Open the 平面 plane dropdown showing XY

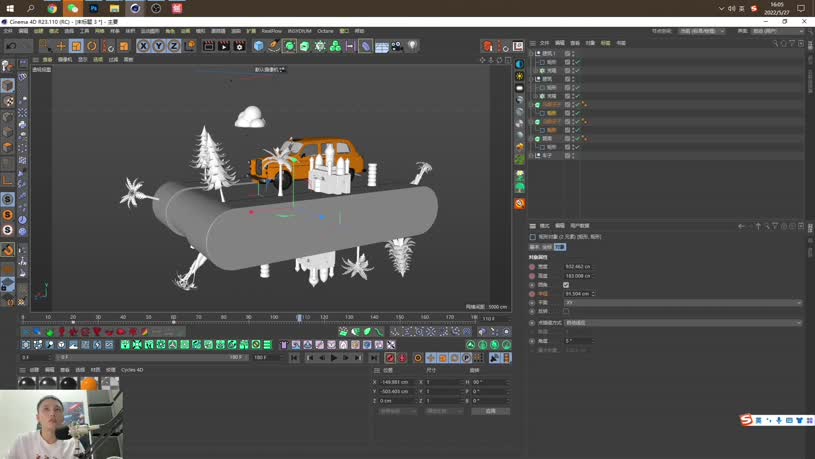coord(683,303)
